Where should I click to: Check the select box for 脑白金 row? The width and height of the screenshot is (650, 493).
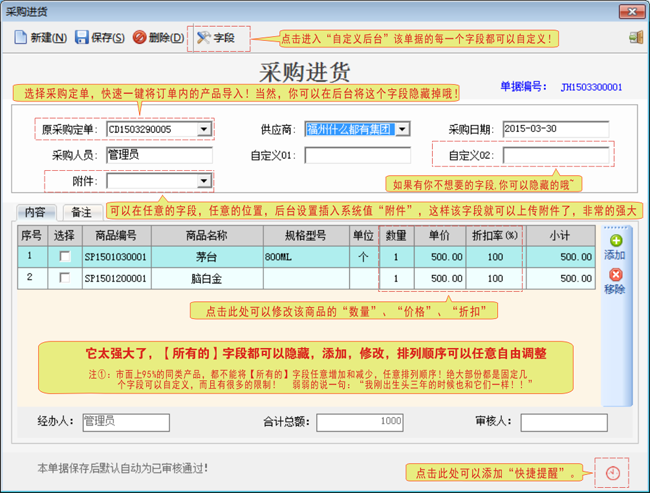coord(65,277)
